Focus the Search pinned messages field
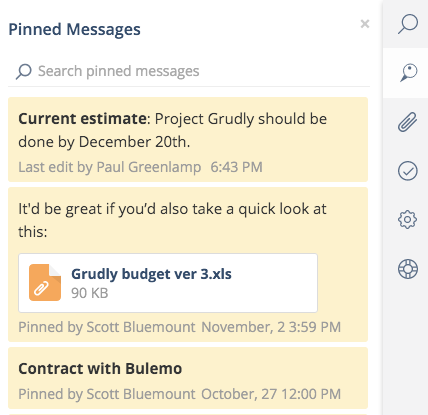 [189, 71]
